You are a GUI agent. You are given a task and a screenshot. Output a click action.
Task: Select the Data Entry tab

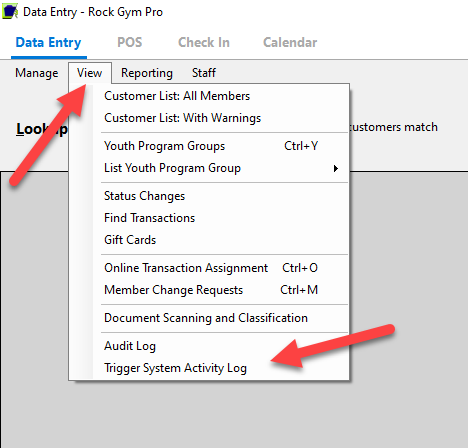48,43
